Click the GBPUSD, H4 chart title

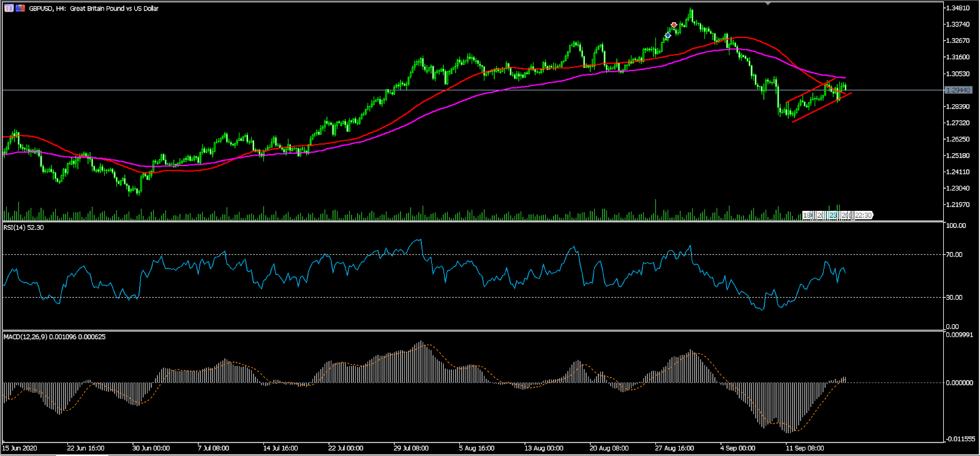tap(94, 9)
